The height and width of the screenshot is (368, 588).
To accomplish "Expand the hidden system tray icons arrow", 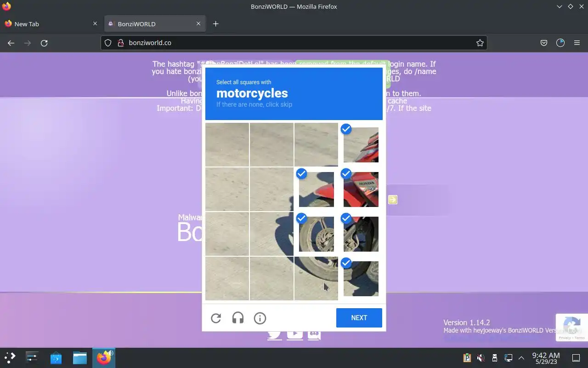I will (x=521, y=358).
